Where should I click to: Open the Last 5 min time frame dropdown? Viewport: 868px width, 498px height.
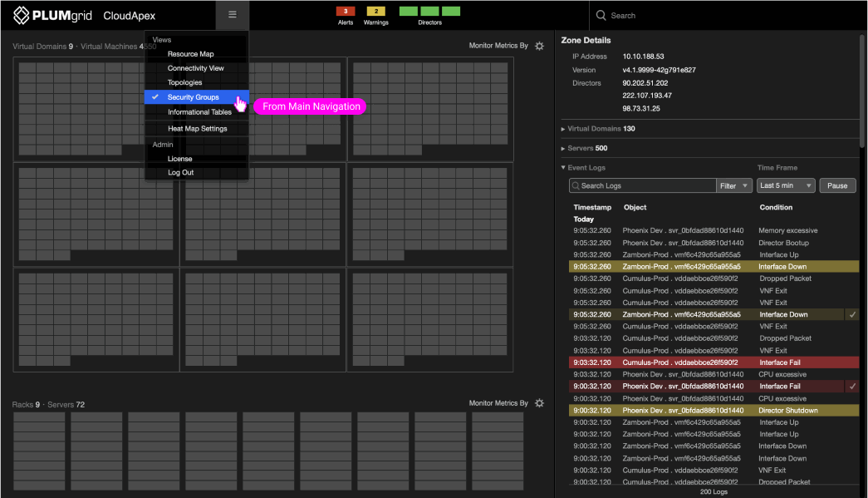[786, 185]
